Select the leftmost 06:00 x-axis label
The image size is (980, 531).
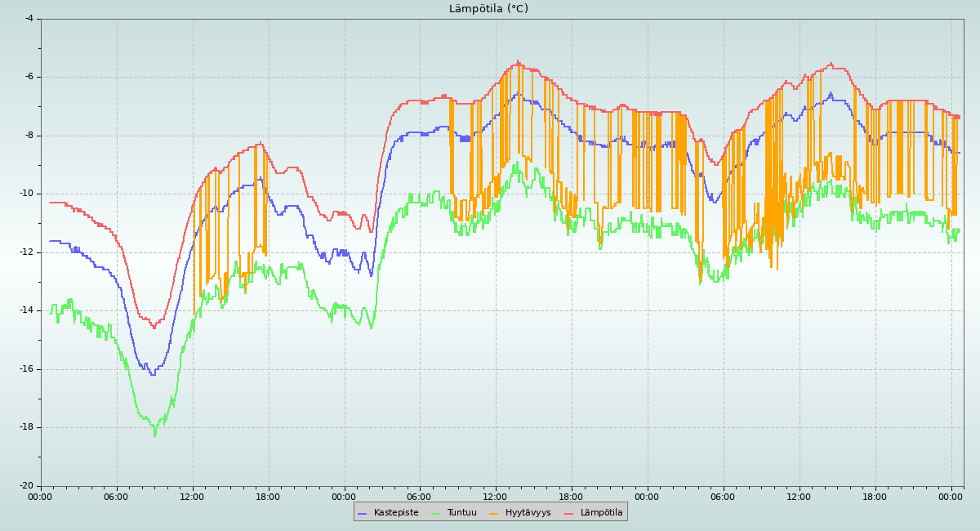click(116, 496)
